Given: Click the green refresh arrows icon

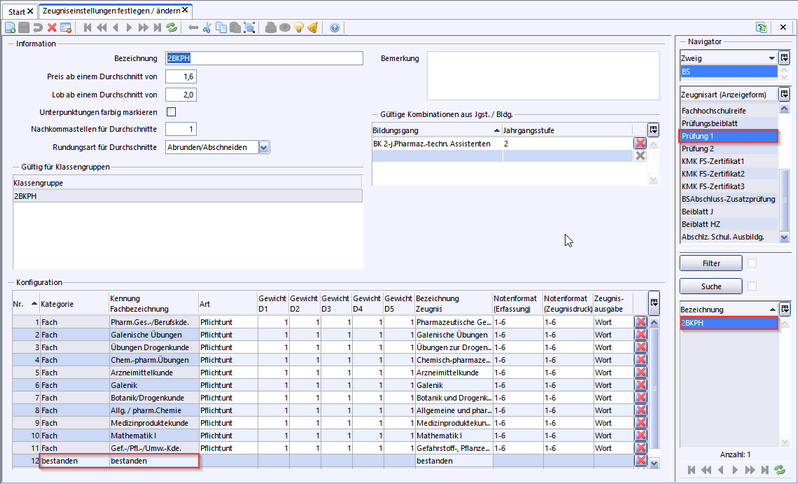Looking at the screenshot, I should pyautogui.click(x=171, y=27).
